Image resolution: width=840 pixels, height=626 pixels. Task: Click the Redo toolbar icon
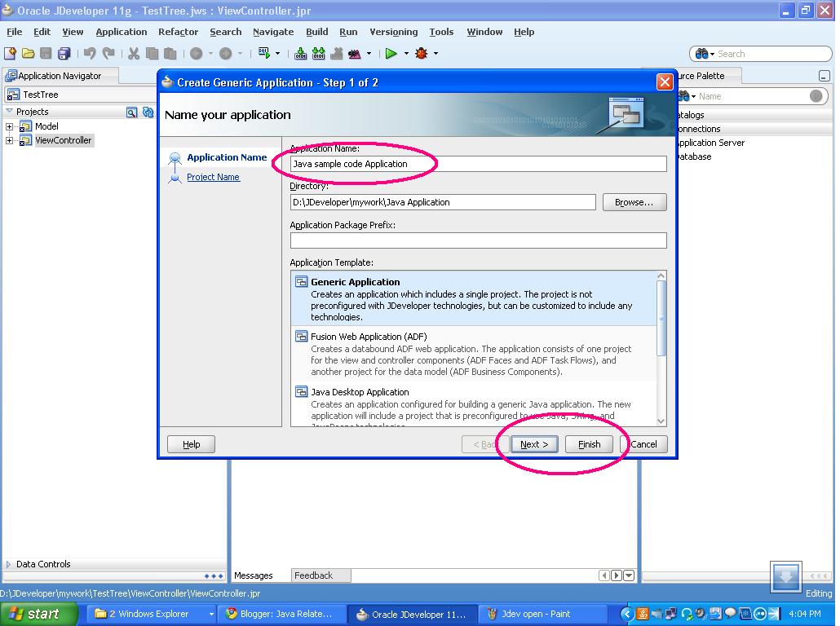tap(108, 53)
